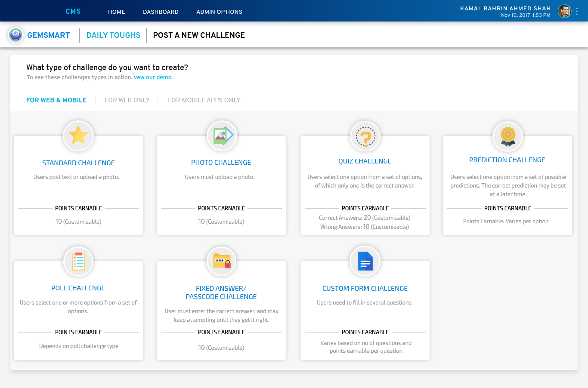This screenshot has height=388, width=588.
Task: Select the Photo Challenge picture icon
Action: (222, 135)
